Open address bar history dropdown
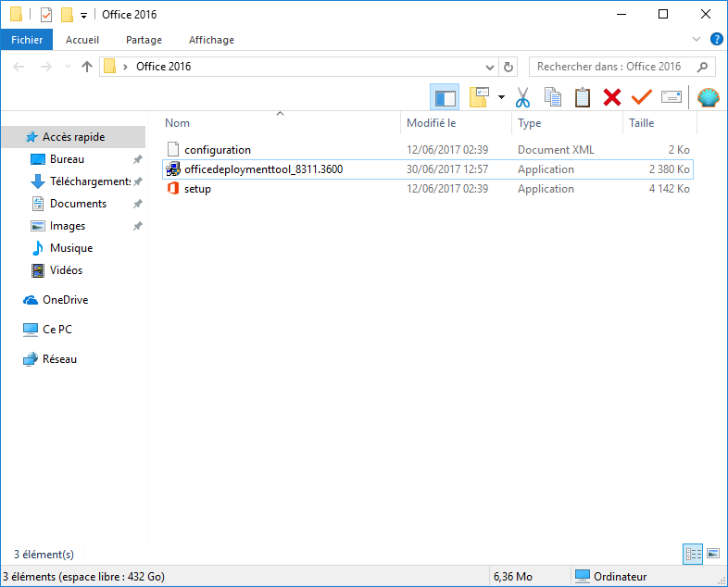Screen dimensions: 728x587 click(x=490, y=68)
